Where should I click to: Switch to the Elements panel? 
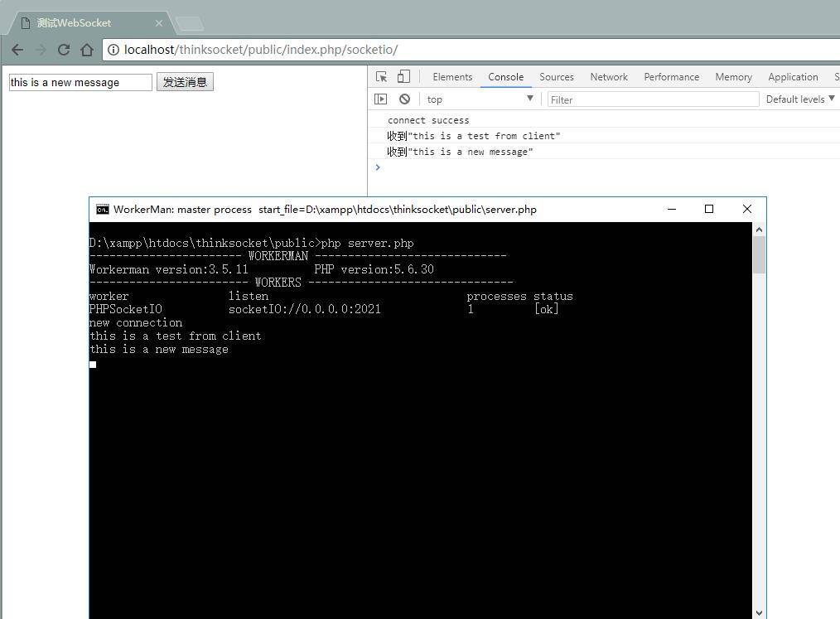pos(452,77)
